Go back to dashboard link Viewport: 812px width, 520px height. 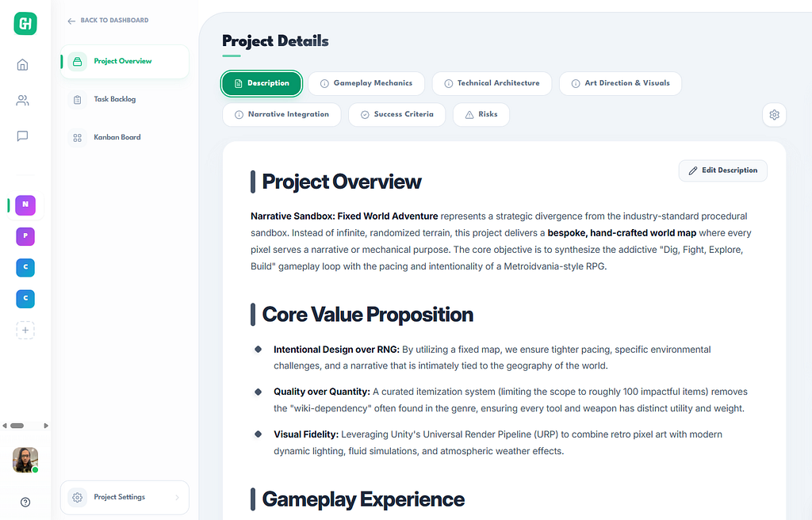click(108, 20)
